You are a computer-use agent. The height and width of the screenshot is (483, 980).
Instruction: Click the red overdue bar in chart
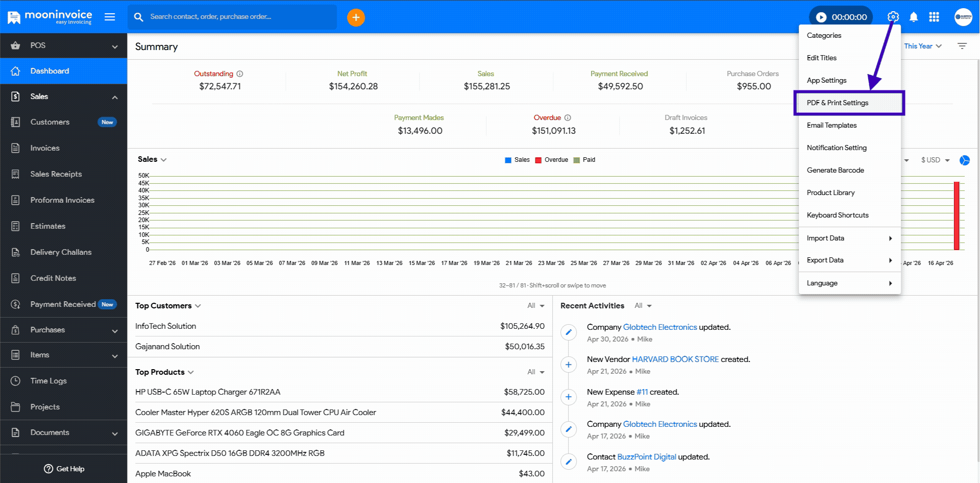[957, 215]
